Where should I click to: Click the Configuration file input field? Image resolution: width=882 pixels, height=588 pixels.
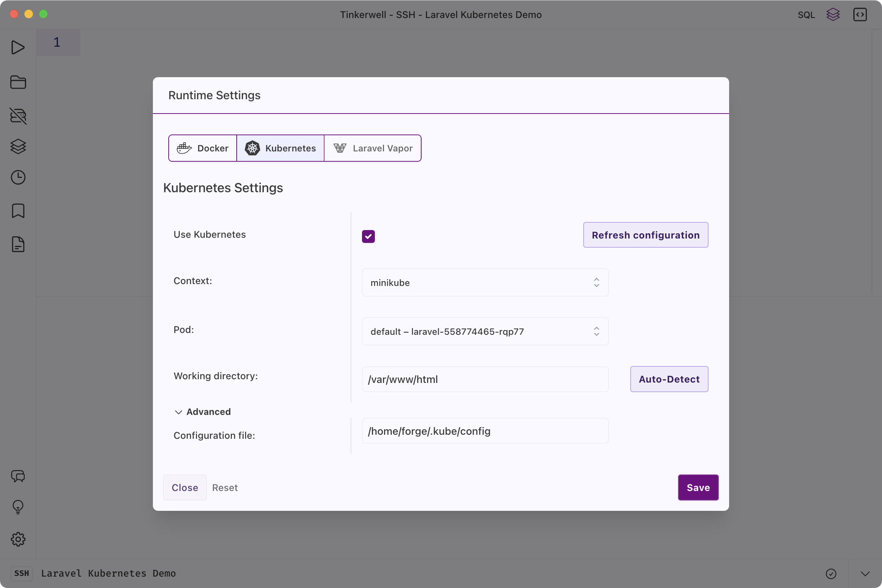[485, 431]
